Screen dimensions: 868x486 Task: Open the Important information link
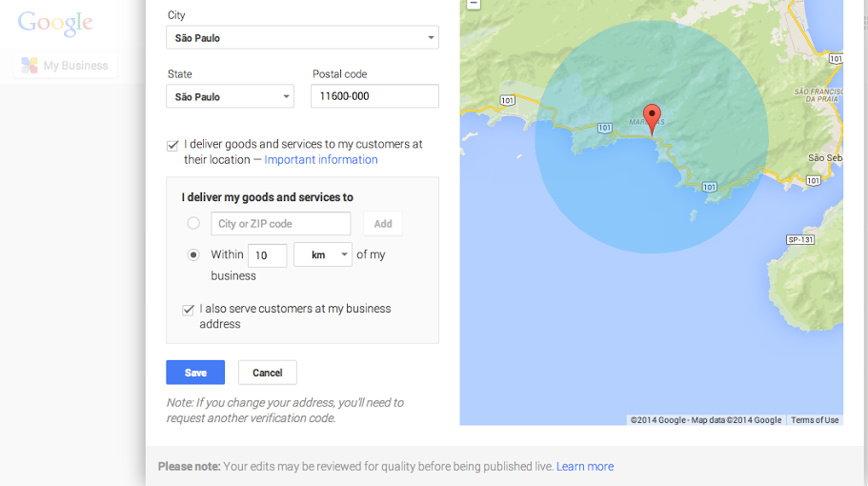[x=321, y=159]
